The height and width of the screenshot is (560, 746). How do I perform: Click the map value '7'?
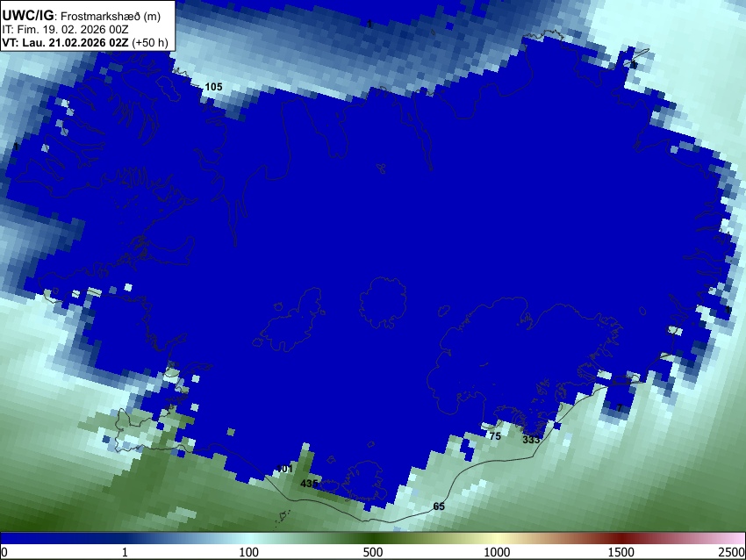[x=620, y=408]
